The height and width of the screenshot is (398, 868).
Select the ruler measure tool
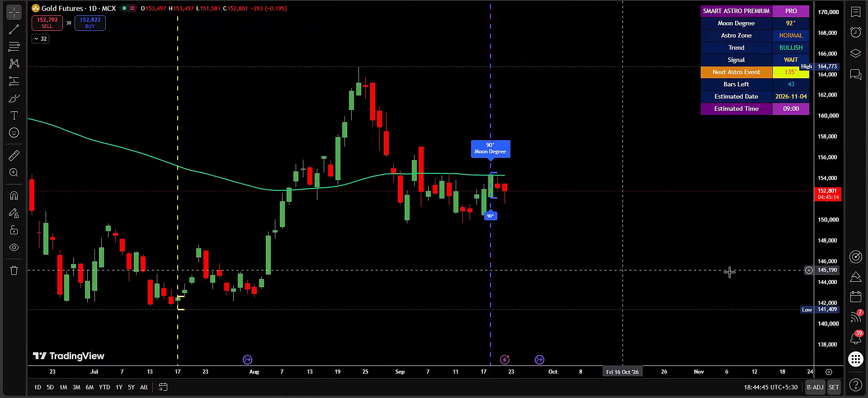(14, 156)
